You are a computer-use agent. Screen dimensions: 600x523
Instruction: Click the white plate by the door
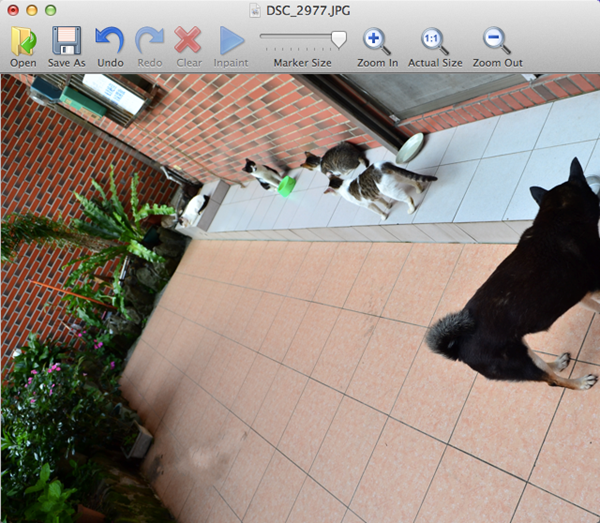tap(410, 148)
